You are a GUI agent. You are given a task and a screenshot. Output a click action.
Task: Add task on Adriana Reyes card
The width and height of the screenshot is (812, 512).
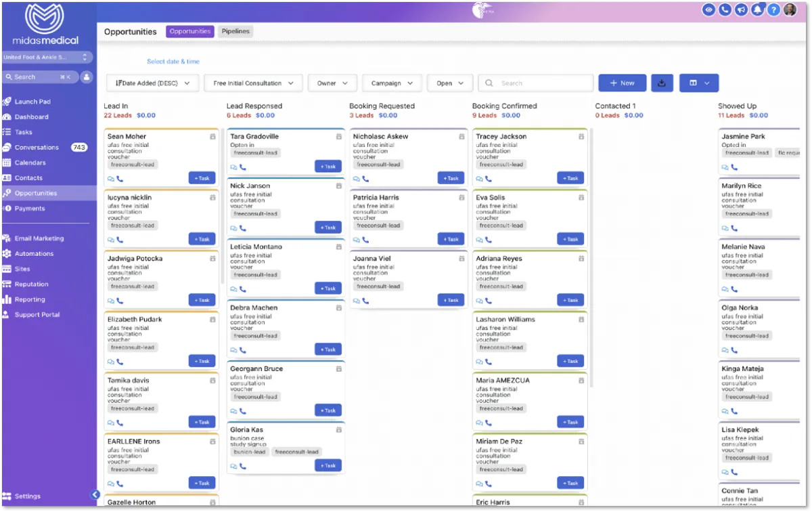(571, 300)
